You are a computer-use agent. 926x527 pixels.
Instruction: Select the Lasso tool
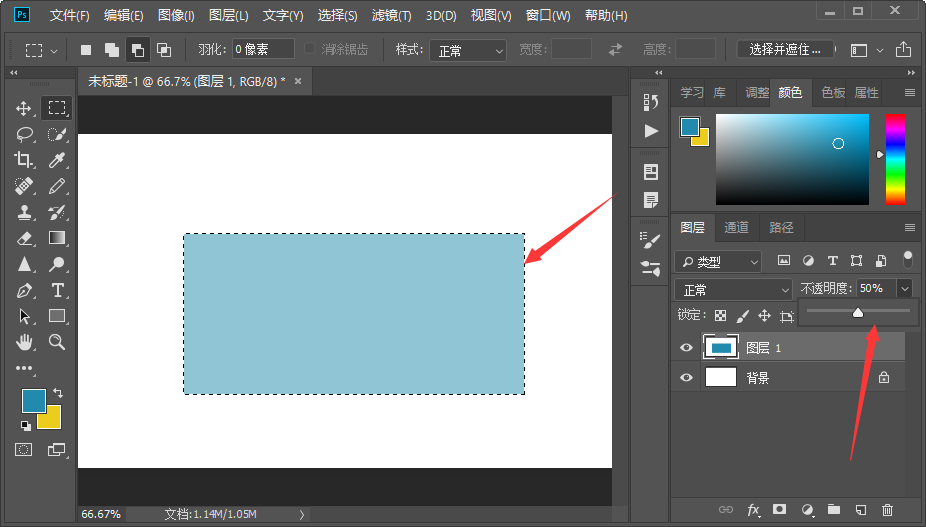tap(24, 134)
